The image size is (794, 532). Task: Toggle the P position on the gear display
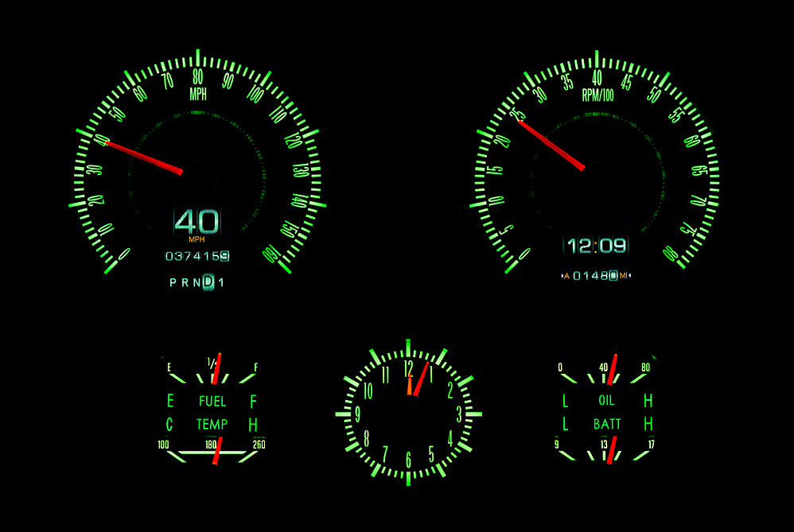pos(172,282)
